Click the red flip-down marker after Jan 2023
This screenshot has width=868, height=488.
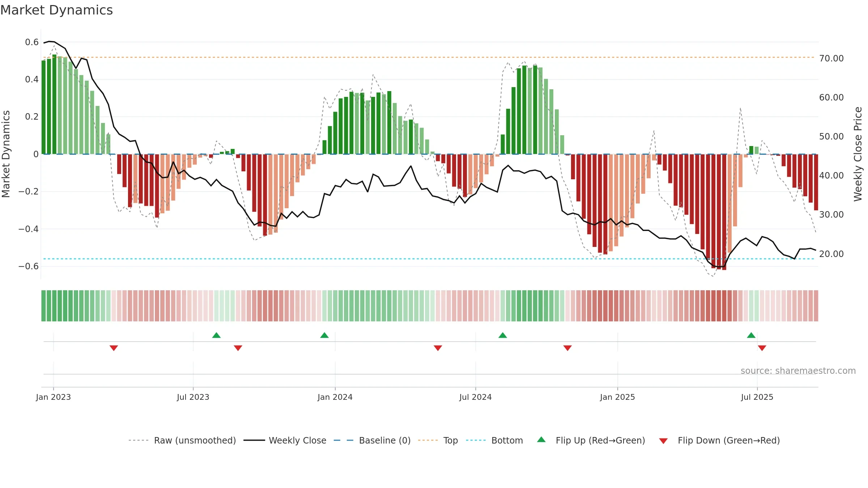click(x=114, y=348)
